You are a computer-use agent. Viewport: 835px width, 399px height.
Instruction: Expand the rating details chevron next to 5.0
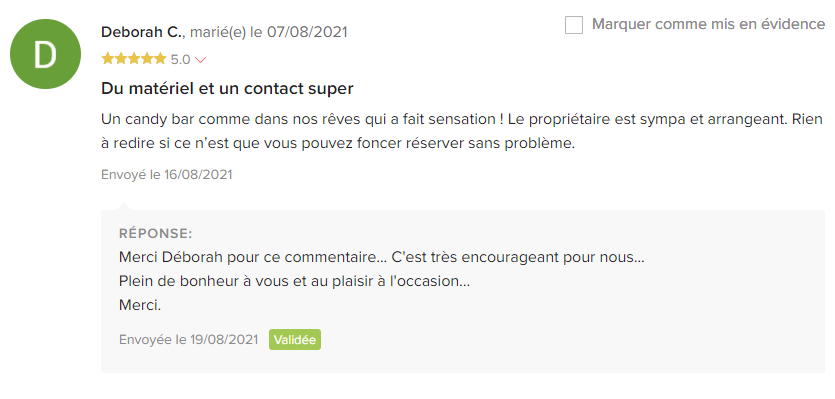tap(200, 60)
